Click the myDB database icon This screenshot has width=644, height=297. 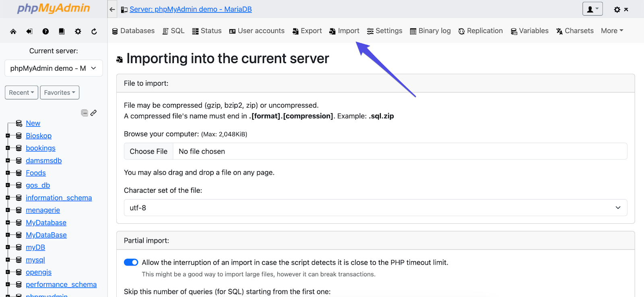(19, 247)
